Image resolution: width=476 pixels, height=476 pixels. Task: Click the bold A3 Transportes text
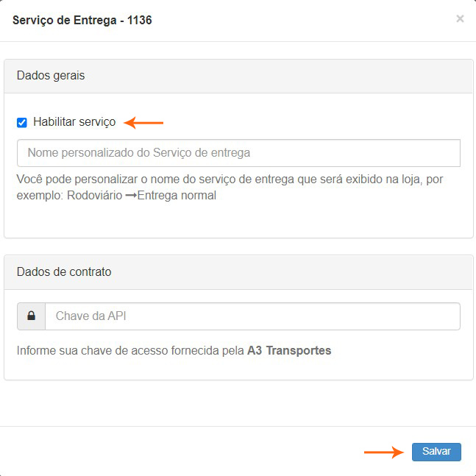coord(289,351)
